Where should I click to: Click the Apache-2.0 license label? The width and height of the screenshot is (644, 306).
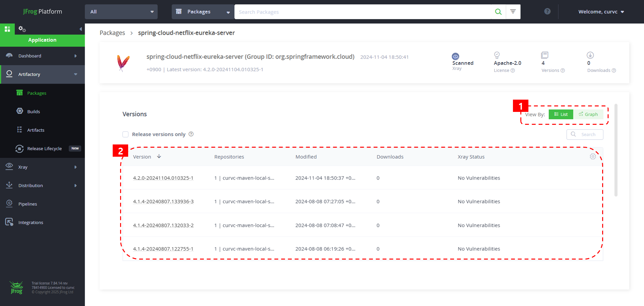point(507,63)
